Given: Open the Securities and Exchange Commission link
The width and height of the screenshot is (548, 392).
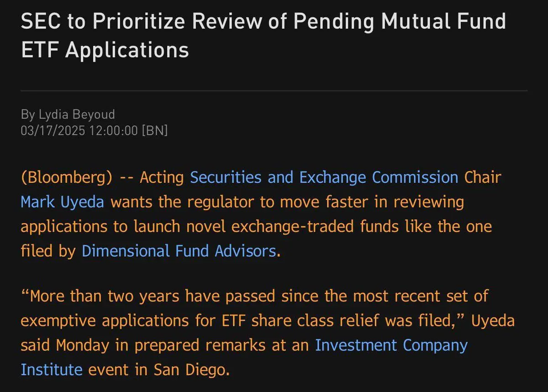Looking at the screenshot, I should [324, 178].
